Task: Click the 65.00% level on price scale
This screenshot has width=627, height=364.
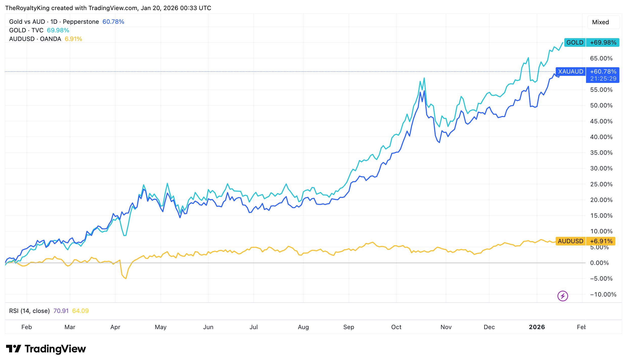Action: tap(601, 58)
